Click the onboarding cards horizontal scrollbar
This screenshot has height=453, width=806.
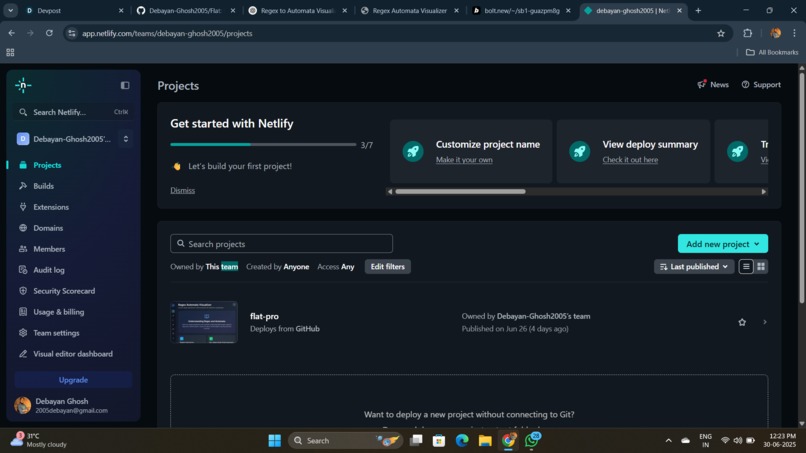[x=460, y=191]
